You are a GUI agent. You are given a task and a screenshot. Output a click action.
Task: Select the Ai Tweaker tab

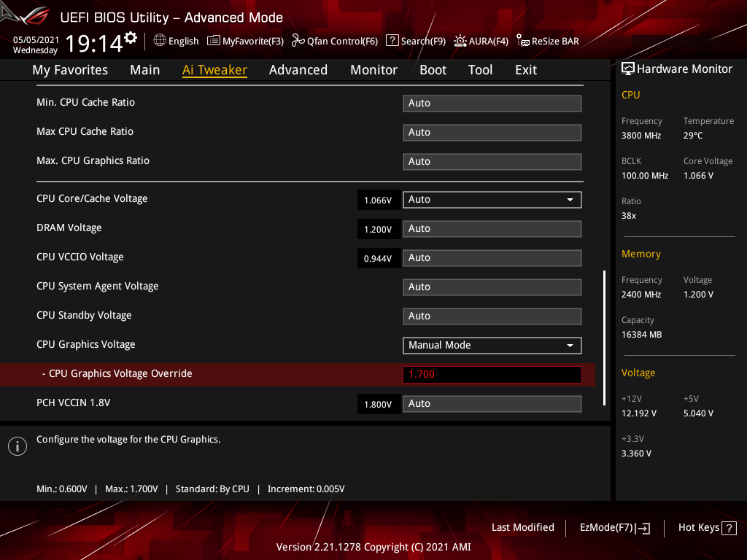coord(214,70)
